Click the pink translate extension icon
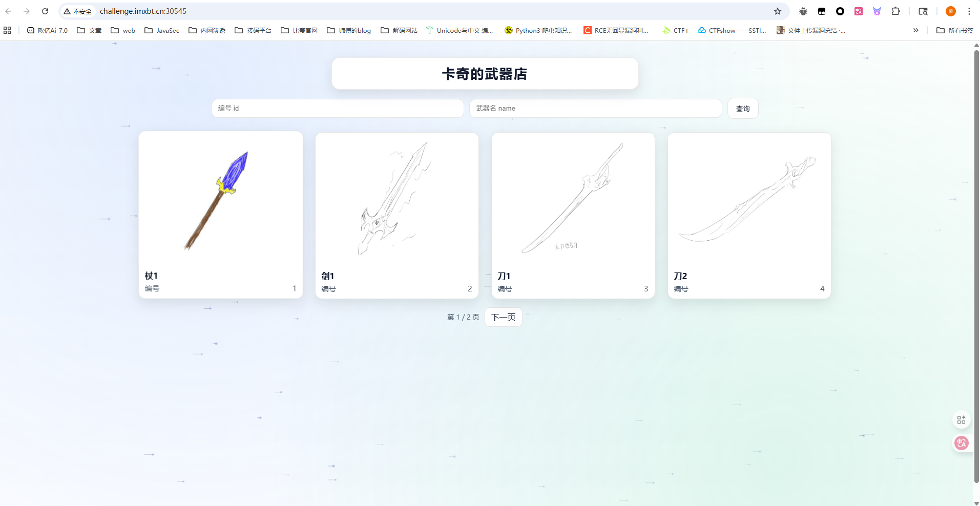The height and width of the screenshot is (506, 980). (x=859, y=11)
